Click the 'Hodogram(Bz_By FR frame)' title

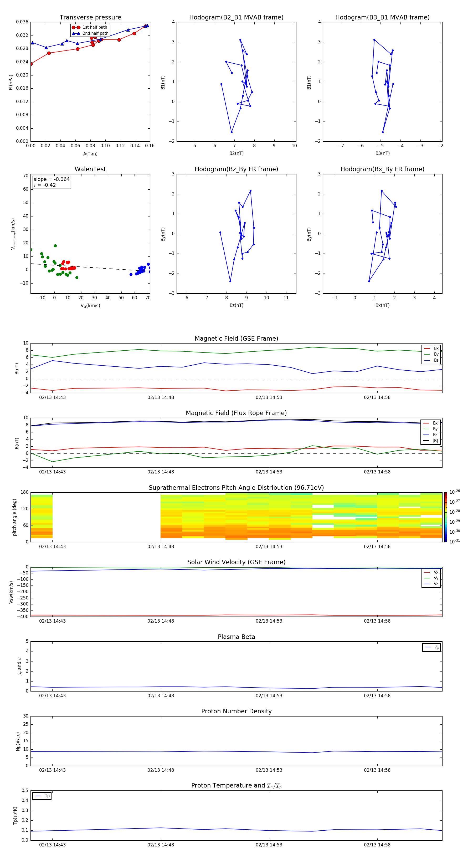[x=236, y=169]
